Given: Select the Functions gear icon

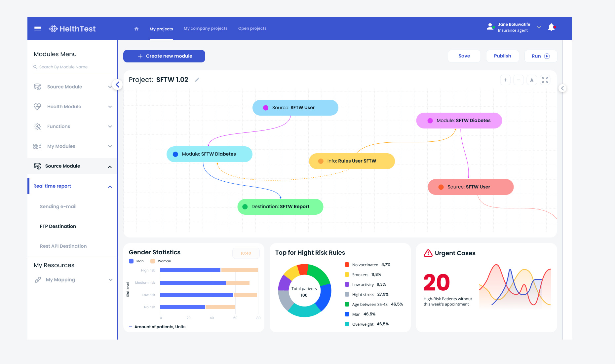Looking at the screenshot, I should coord(37,126).
